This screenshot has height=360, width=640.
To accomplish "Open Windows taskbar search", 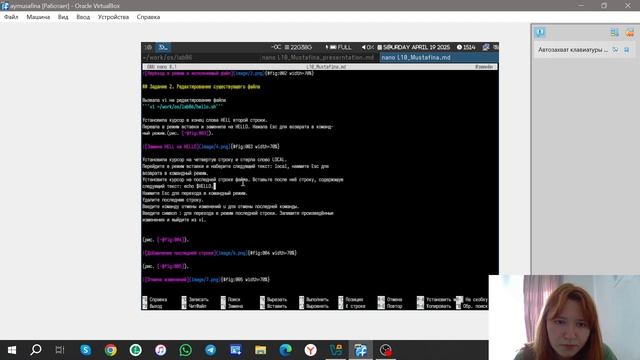I will tap(36, 350).
